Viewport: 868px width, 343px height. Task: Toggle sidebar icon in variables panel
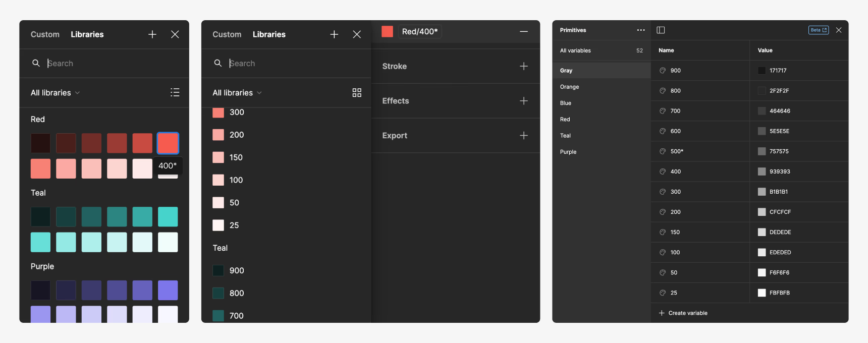661,30
